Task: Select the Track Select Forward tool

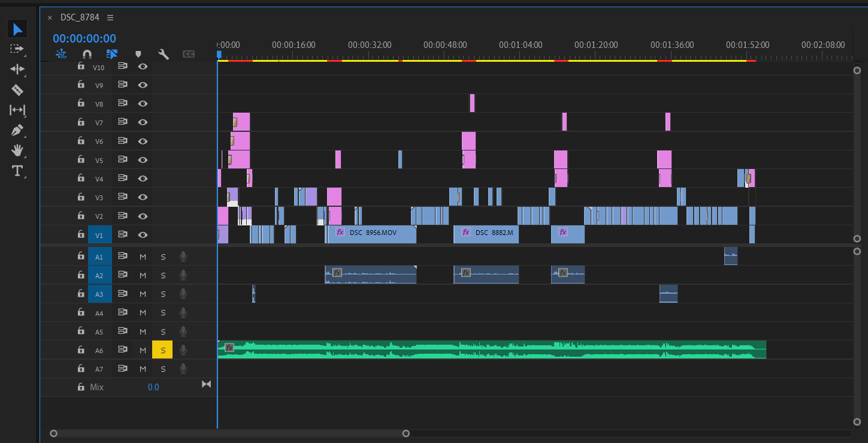Action: click(17, 49)
